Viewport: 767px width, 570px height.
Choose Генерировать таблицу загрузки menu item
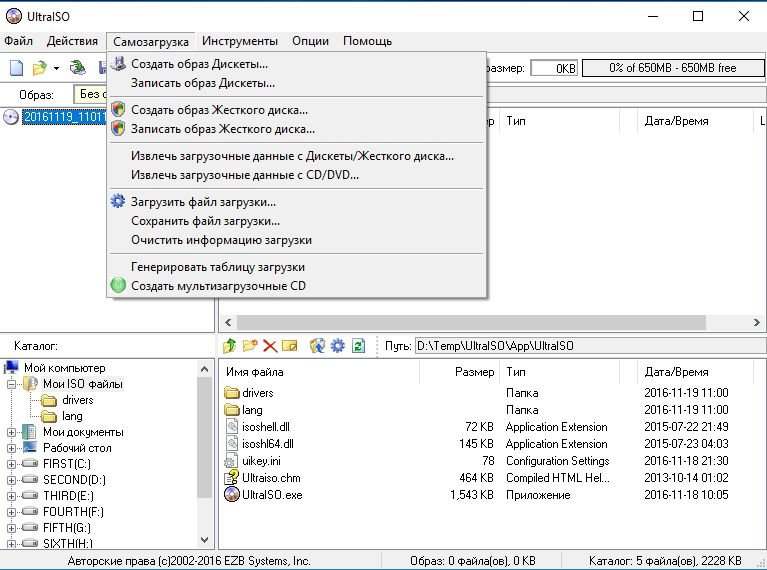296,267
